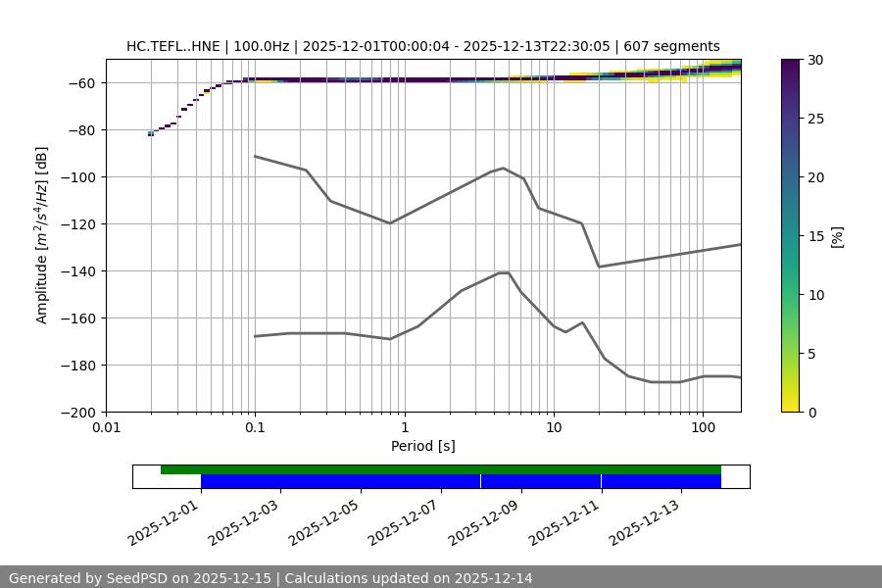Click the 100 x-axis tick label
This screenshot has height=588, width=882.
[x=702, y=428]
